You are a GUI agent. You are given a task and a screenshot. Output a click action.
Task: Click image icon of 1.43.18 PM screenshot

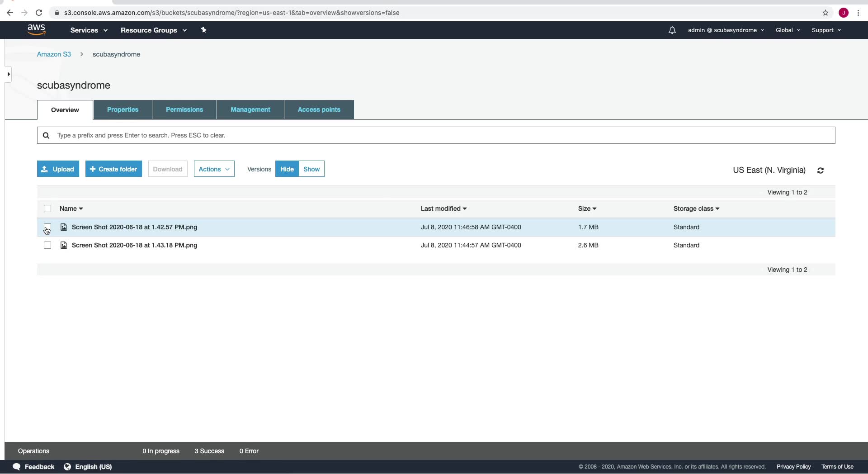[x=64, y=245]
